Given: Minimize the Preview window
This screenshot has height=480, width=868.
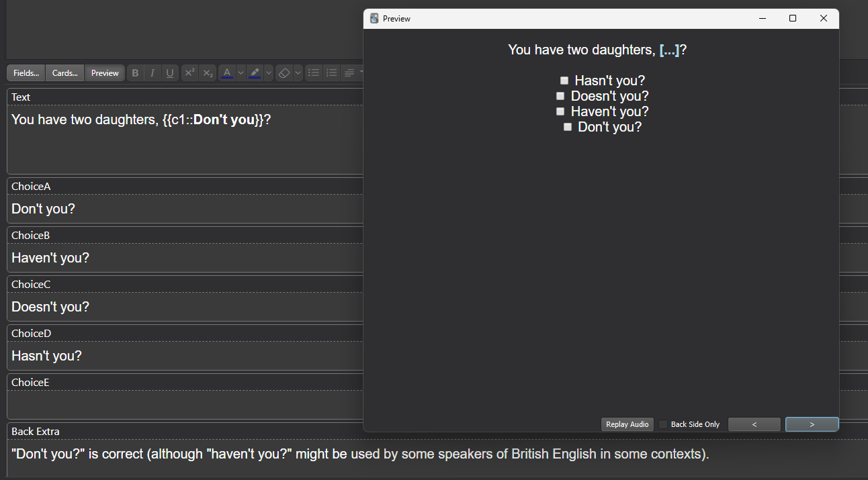Looking at the screenshot, I should (x=763, y=19).
